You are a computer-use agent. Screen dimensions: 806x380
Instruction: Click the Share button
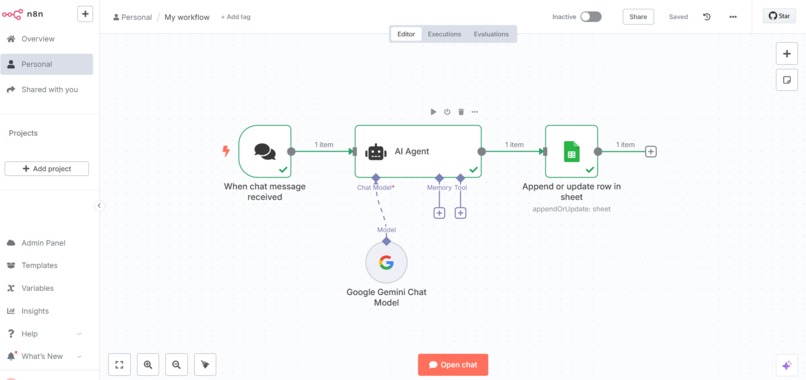638,17
